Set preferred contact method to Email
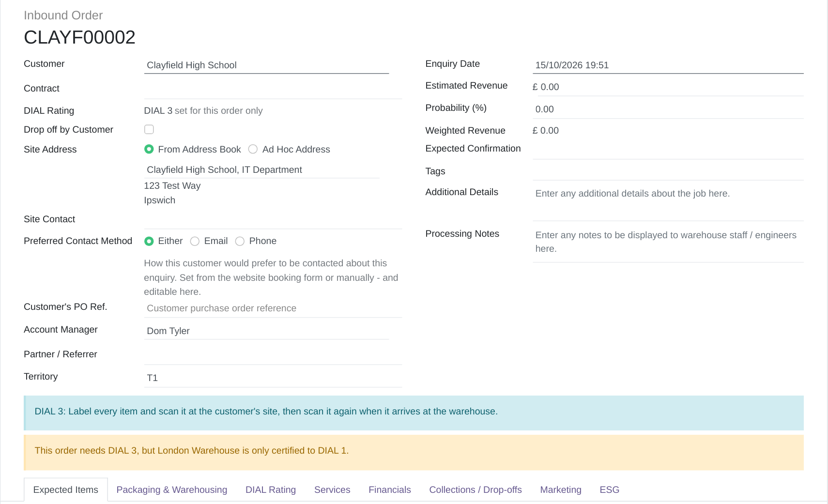The width and height of the screenshot is (828, 504). 195,241
